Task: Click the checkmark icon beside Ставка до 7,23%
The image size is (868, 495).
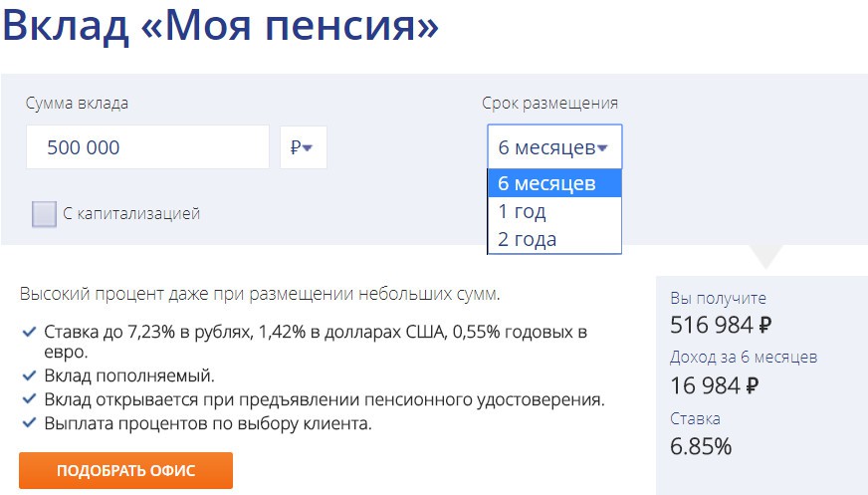Action: tap(28, 331)
